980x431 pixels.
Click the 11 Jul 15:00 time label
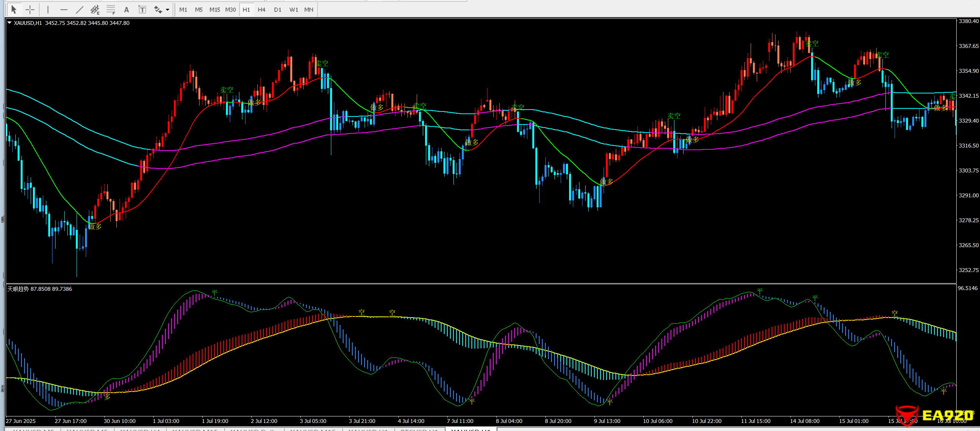pos(756,421)
